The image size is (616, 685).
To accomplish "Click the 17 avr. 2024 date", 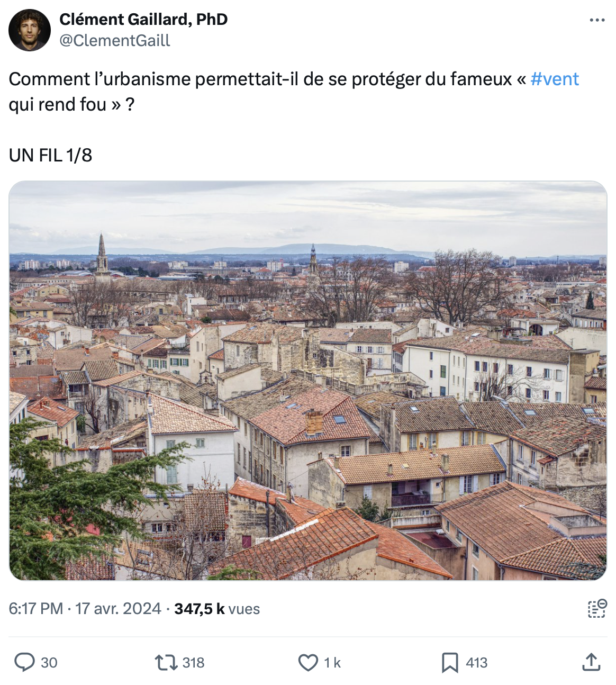I will (x=118, y=609).
